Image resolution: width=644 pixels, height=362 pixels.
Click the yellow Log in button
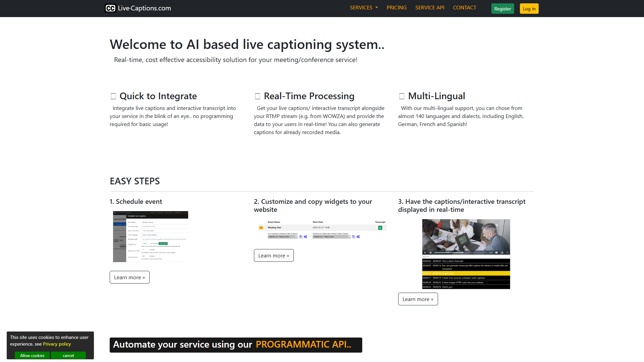point(529,9)
